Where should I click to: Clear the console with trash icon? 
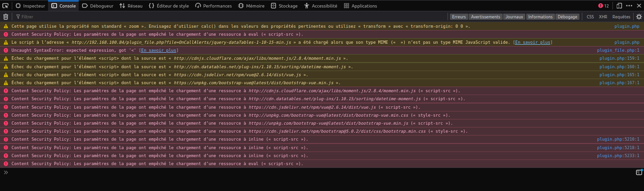(x=6, y=16)
